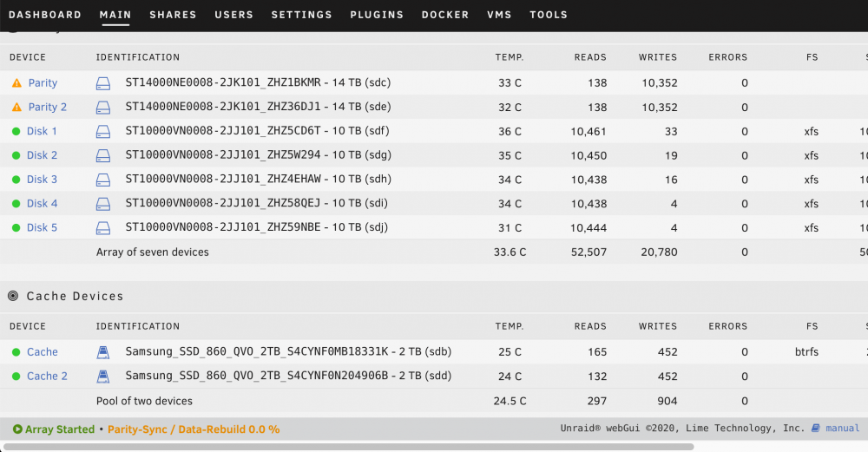
Task: Open the Disk 2 device link
Action: (x=42, y=155)
